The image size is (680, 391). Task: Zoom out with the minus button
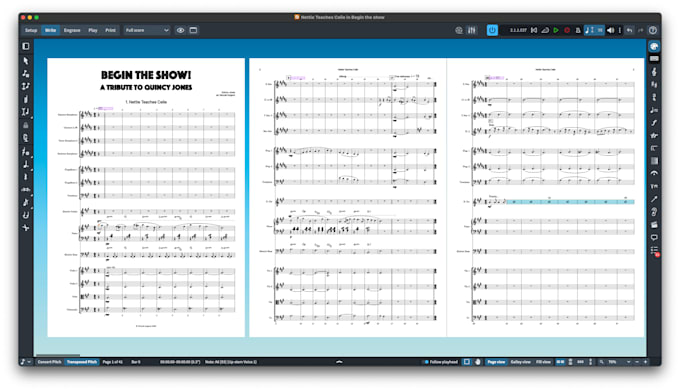[637, 362]
